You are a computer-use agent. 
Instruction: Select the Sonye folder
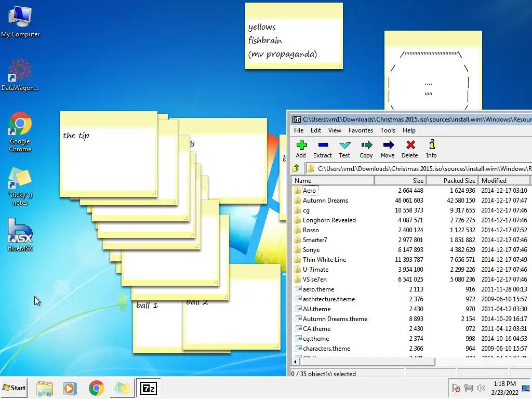click(411, 249)
